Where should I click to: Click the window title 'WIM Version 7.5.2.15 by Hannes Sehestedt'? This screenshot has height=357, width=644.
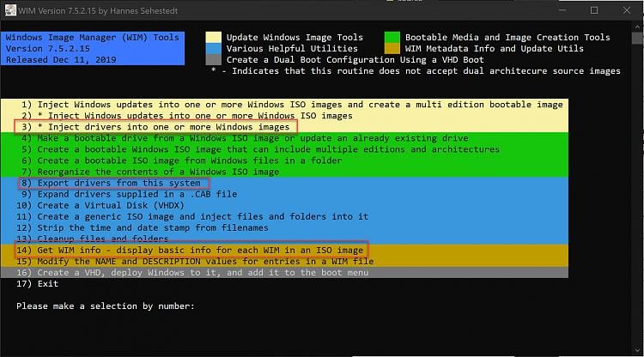[x=98, y=10]
